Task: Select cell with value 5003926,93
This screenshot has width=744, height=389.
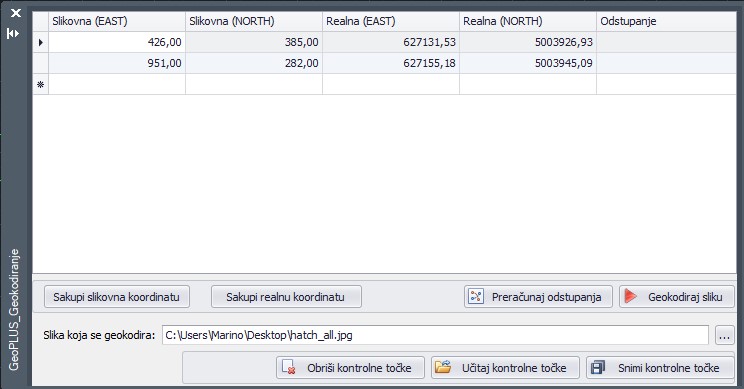Action: pos(528,42)
